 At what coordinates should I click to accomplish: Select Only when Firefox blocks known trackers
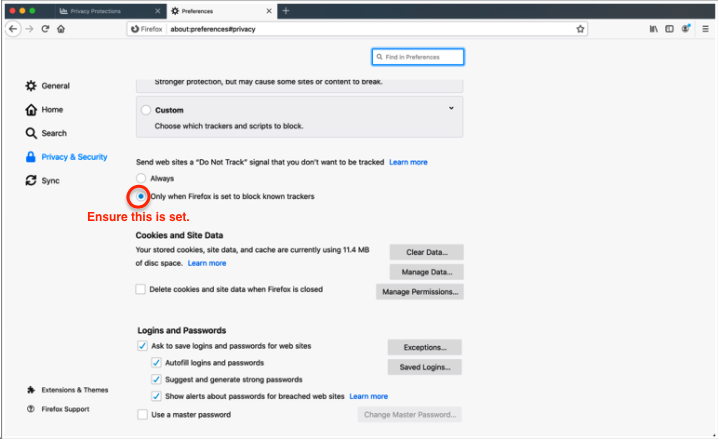[x=141, y=196]
